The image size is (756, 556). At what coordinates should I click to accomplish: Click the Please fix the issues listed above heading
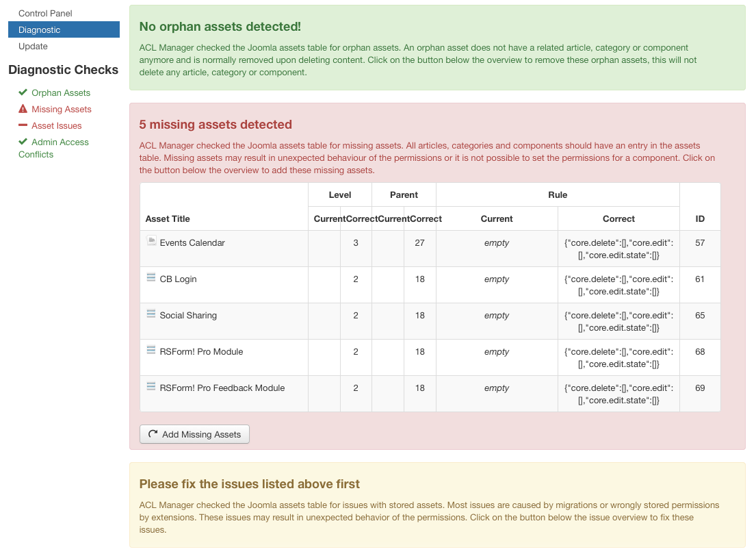(x=249, y=484)
